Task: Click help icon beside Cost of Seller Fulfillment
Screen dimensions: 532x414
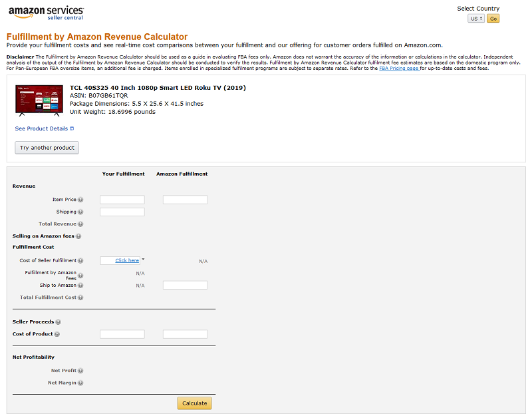Action: 80,261
